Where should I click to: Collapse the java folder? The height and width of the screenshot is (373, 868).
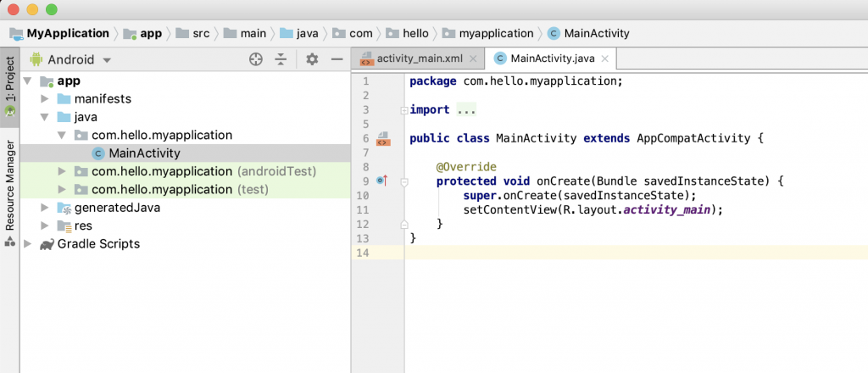coord(45,117)
